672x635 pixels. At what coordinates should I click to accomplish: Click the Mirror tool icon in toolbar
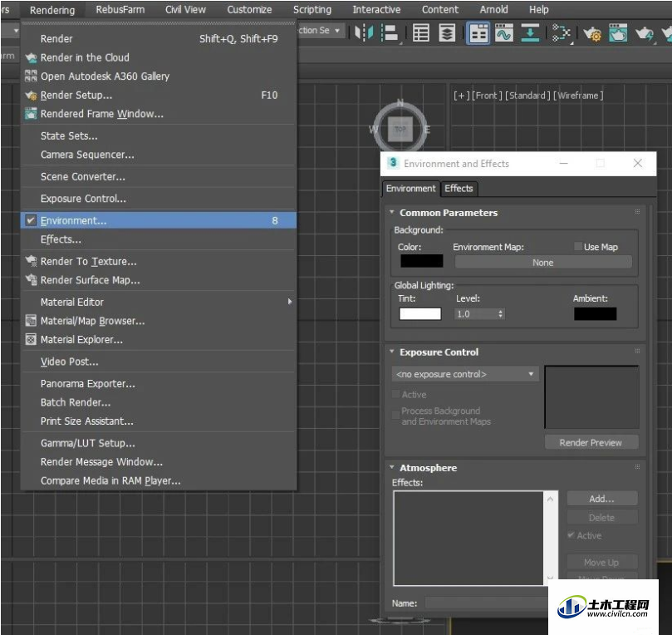365,32
